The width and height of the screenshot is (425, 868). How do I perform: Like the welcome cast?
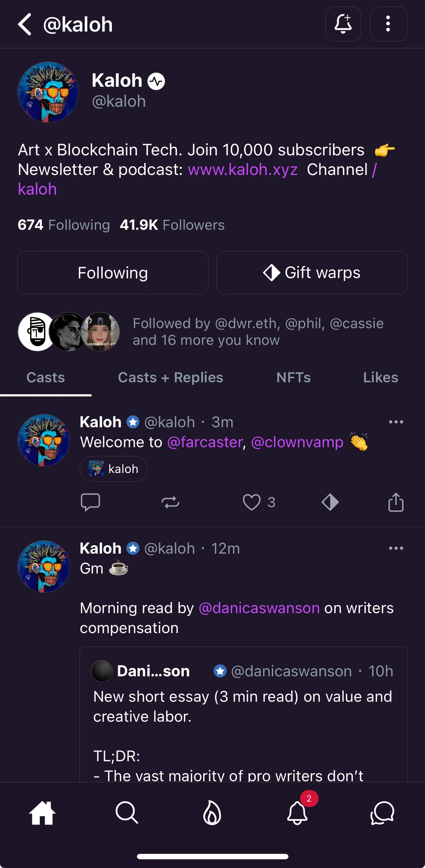pyautogui.click(x=252, y=502)
